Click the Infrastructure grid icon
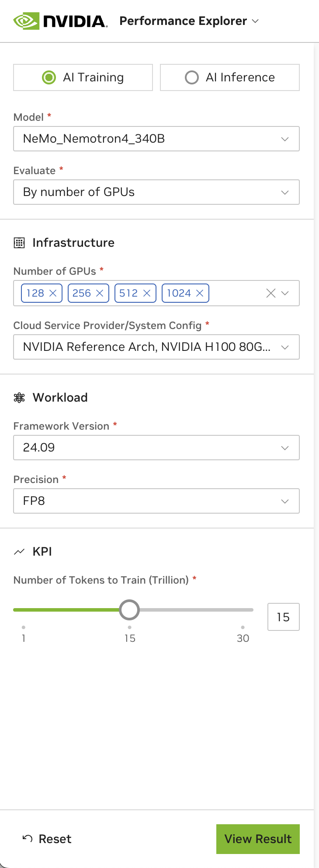319x868 pixels. (x=19, y=243)
